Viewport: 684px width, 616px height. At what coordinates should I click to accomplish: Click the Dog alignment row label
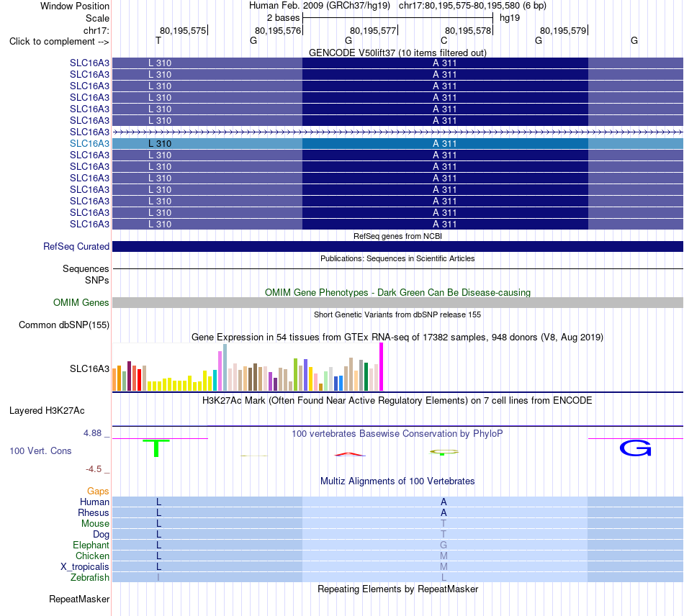(101, 535)
